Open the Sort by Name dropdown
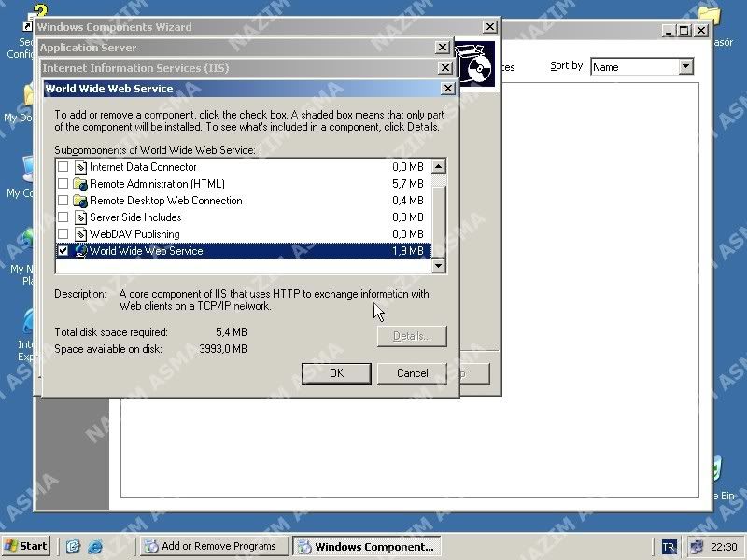 coord(685,66)
